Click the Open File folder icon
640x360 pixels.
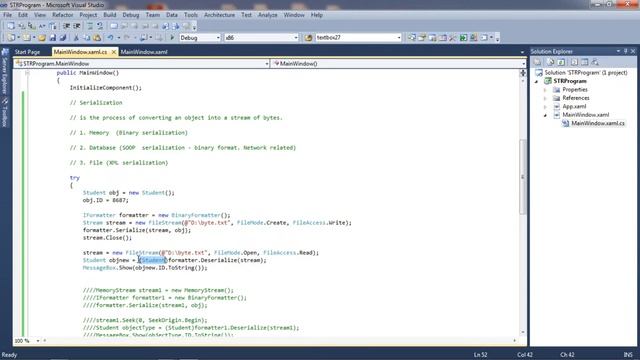(x=42, y=38)
